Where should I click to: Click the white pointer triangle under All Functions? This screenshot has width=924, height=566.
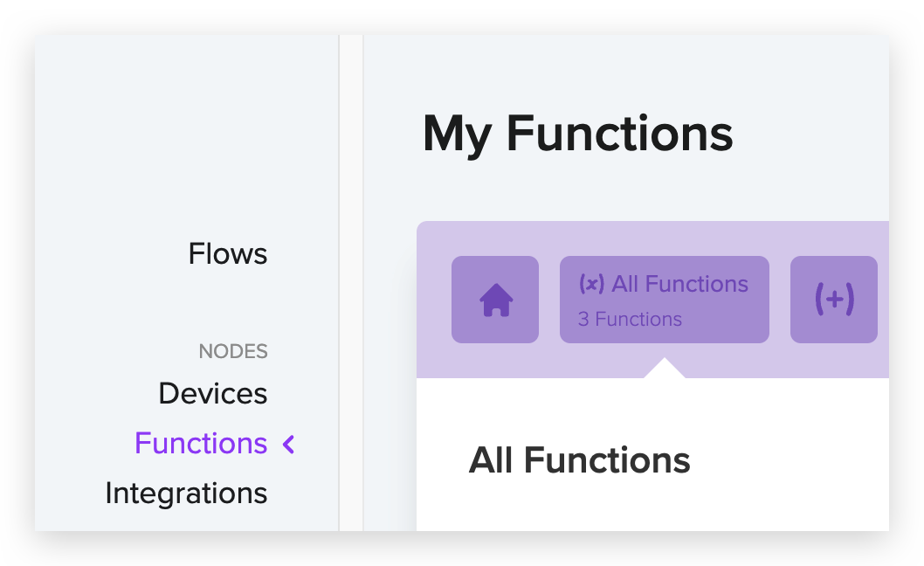(664, 368)
